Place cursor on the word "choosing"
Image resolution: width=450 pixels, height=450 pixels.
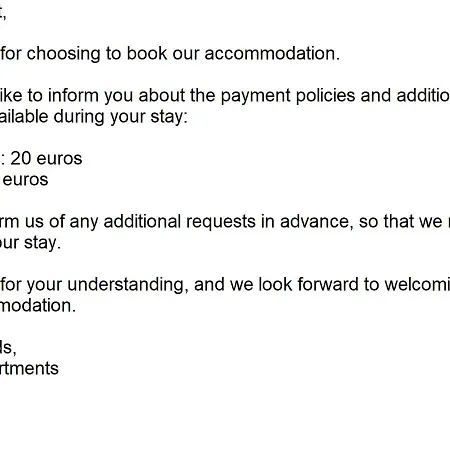click(x=63, y=54)
